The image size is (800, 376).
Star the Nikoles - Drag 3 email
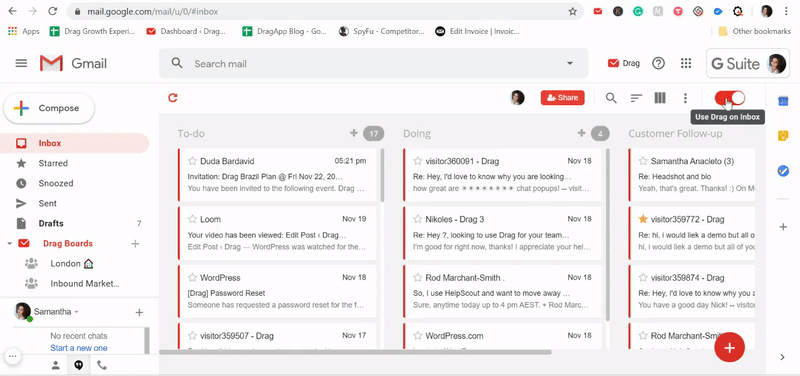(418, 219)
